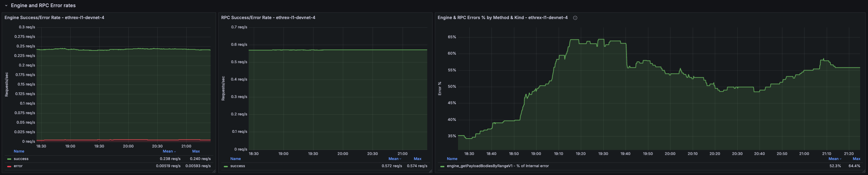Toggle success series in RPC Success/Error legend

(x=238, y=166)
